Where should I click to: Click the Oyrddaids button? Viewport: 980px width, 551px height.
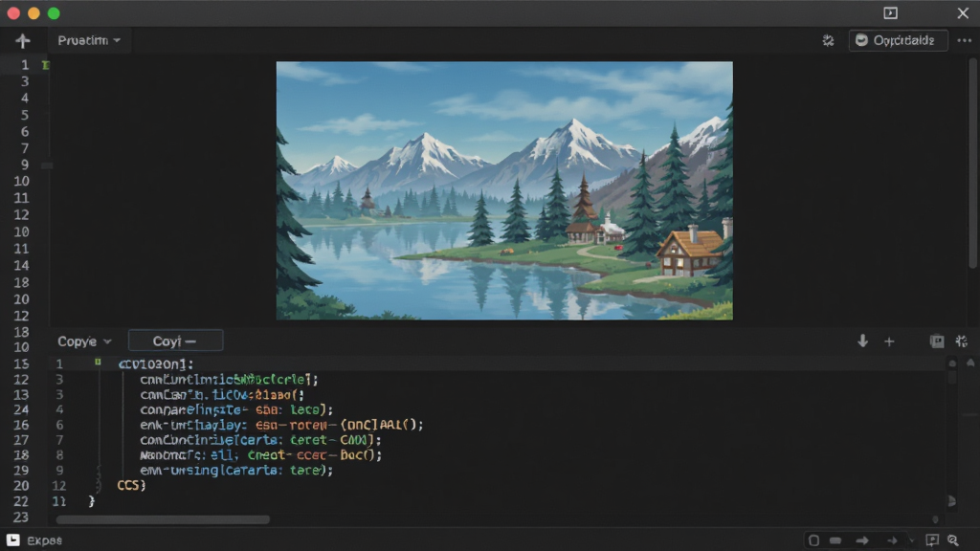point(898,40)
